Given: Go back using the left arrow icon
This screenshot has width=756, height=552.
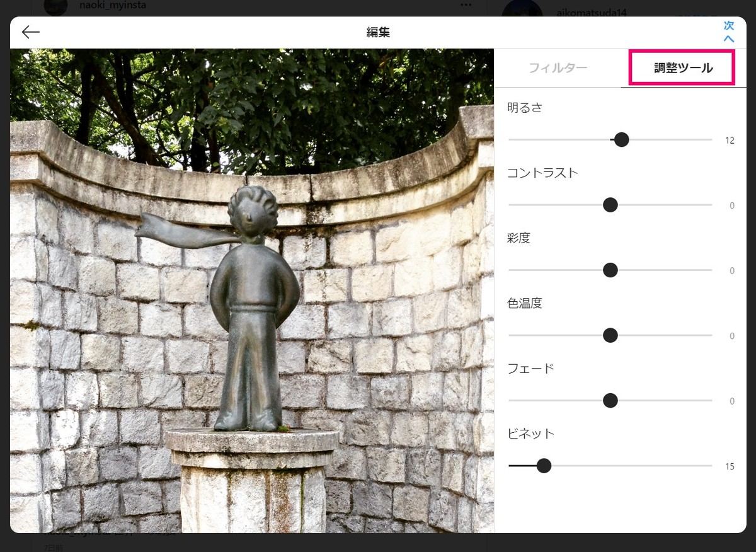Looking at the screenshot, I should pos(30,32).
